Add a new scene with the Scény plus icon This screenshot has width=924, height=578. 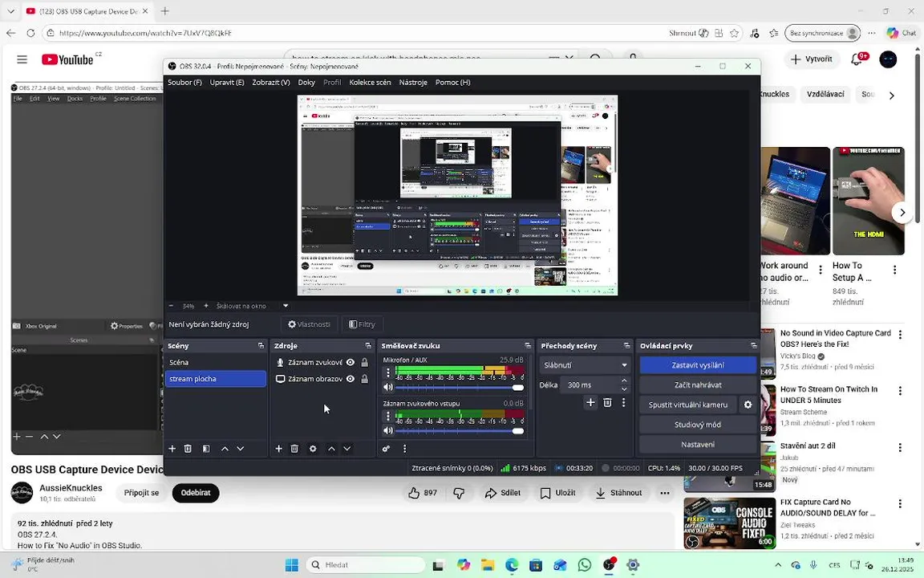click(172, 449)
